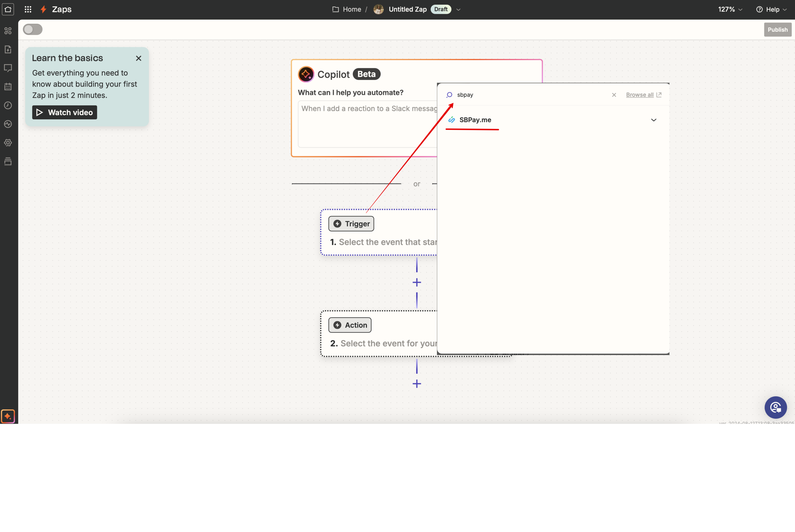This screenshot has height=532, width=795.
Task: Open Zap history clock icon in sidebar
Action: 8,105
